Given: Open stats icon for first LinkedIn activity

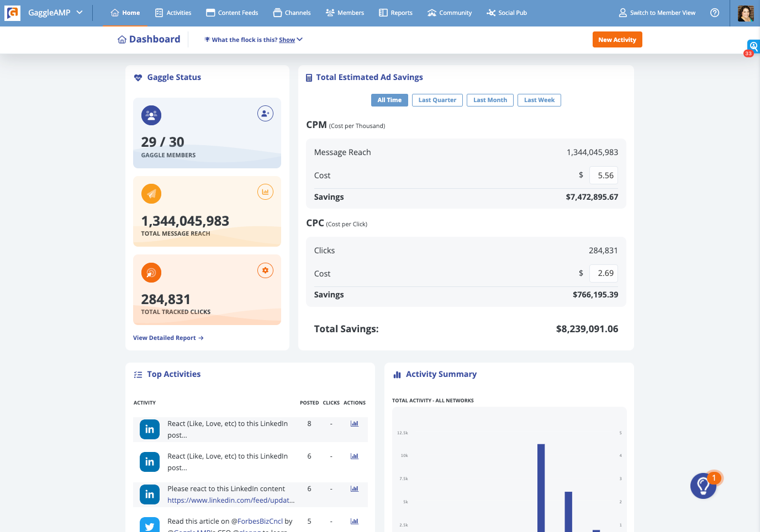Looking at the screenshot, I should click(355, 424).
